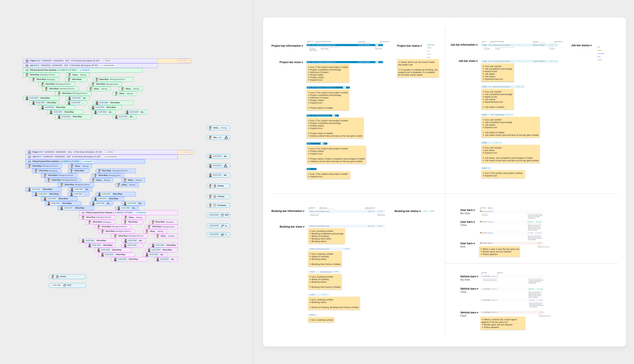Select the sticky note about sick users
Viewport: 634px width, 364px height.
click(x=500, y=252)
